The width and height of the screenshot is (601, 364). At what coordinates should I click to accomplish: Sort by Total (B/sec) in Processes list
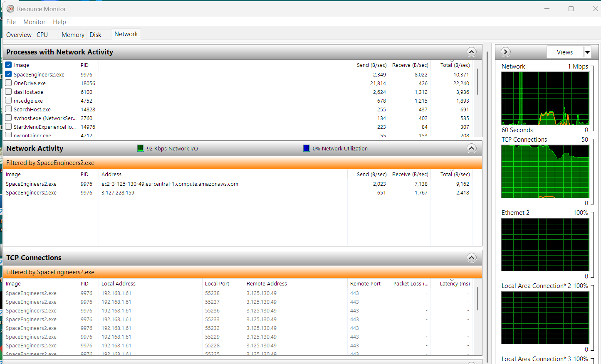455,65
